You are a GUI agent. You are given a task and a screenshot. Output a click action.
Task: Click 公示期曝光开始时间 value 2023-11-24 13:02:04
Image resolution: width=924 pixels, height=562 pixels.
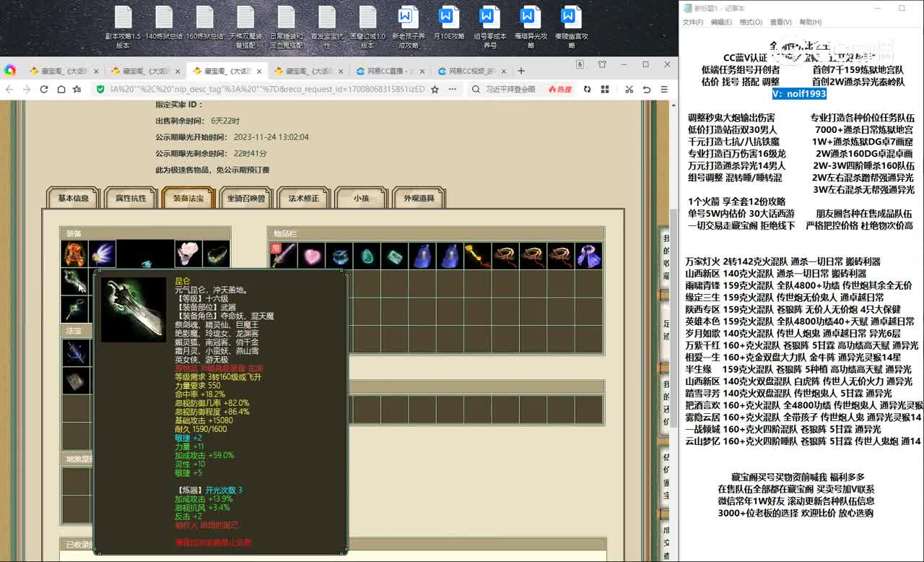271,137
